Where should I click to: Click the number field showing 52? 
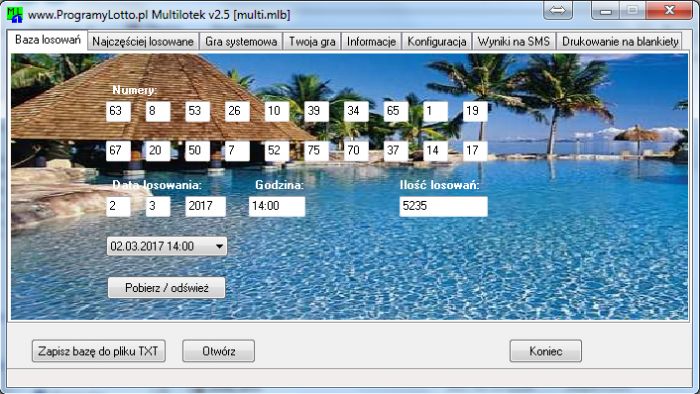pos(277,151)
